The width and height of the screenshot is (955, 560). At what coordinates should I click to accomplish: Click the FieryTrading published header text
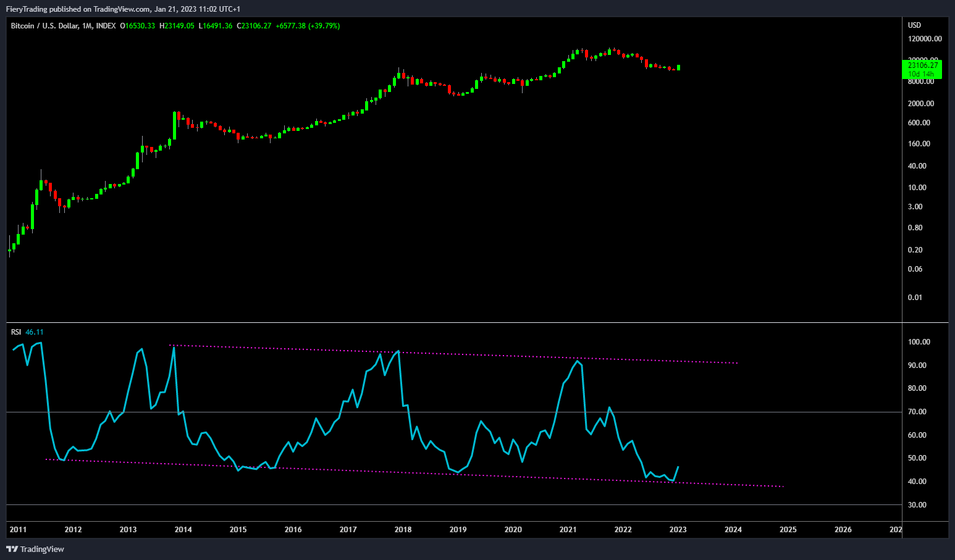pyautogui.click(x=123, y=9)
